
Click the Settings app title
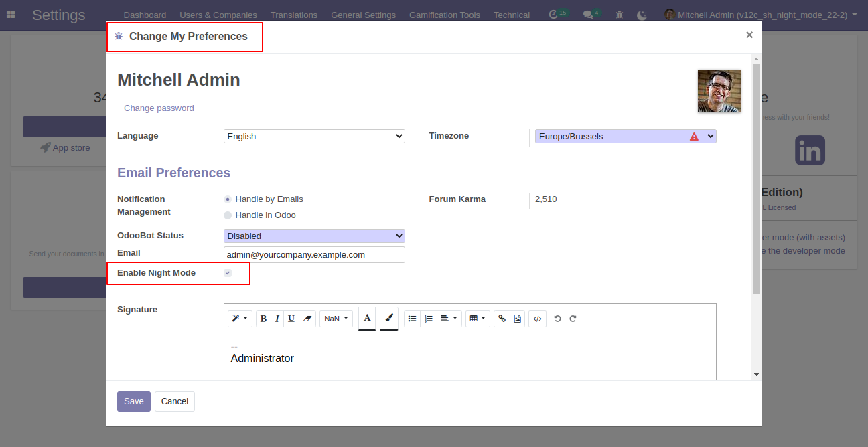[x=59, y=15]
